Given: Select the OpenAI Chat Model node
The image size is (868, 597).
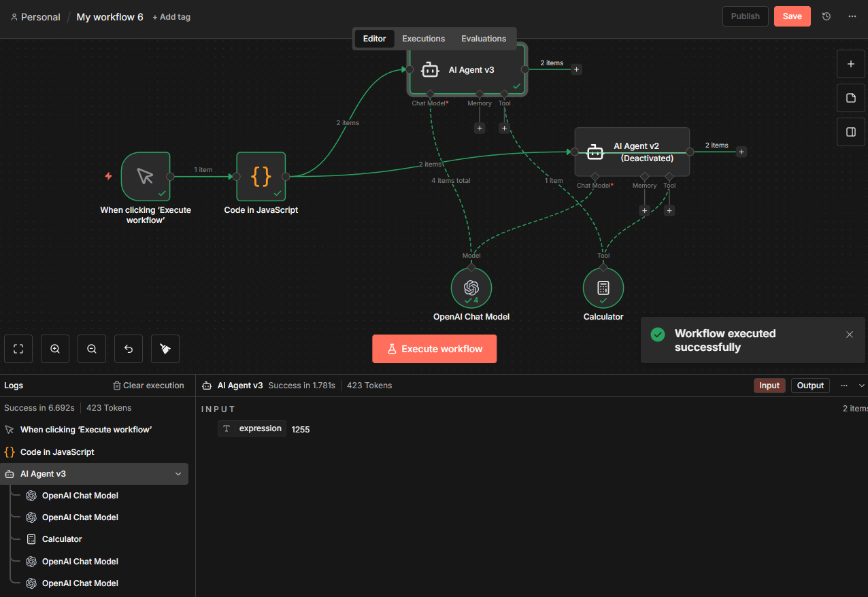Looking at the screenshot, I should pos(471,288).
